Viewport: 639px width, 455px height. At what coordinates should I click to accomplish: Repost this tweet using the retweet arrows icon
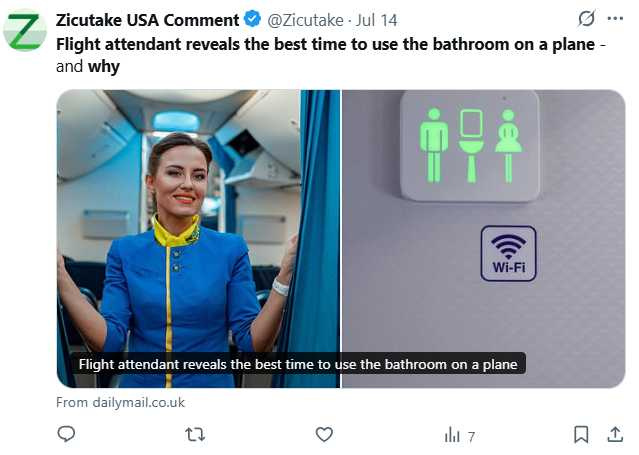pos(195,435)
